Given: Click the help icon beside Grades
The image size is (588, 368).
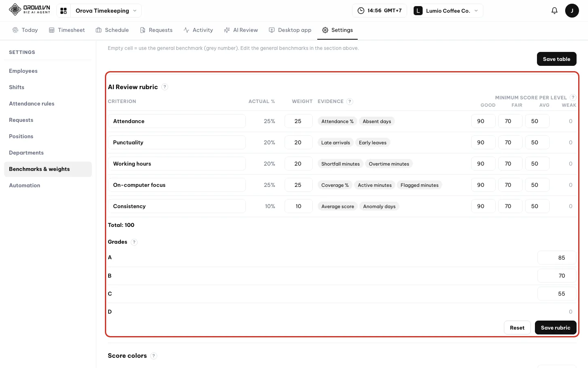Looking at the screenshot, I should pyautogui.click(x=134, y=242).
